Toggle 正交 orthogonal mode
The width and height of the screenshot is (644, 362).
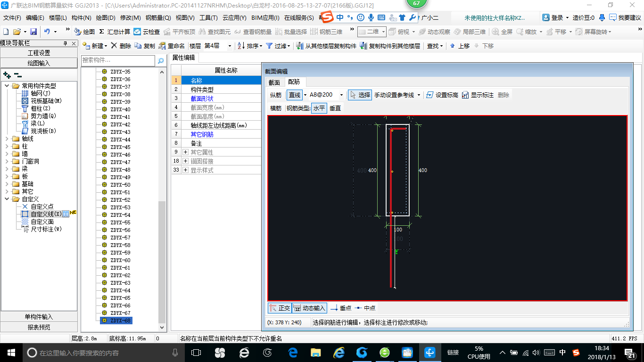[x=279, y=308]
